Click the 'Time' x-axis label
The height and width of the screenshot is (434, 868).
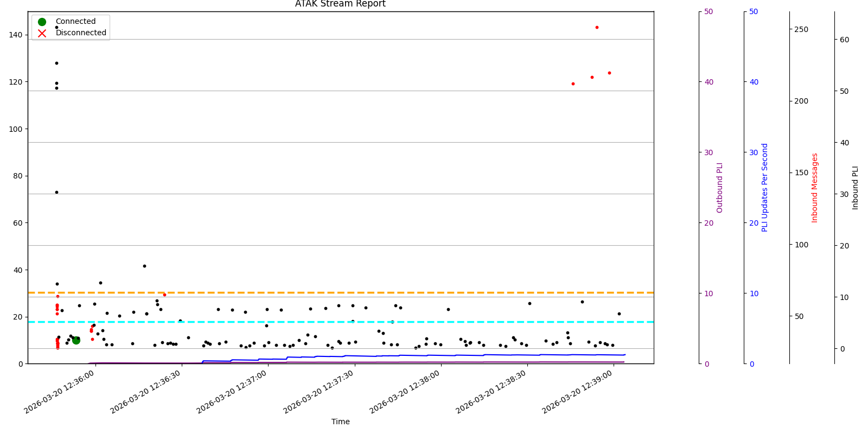pos(340,422)
